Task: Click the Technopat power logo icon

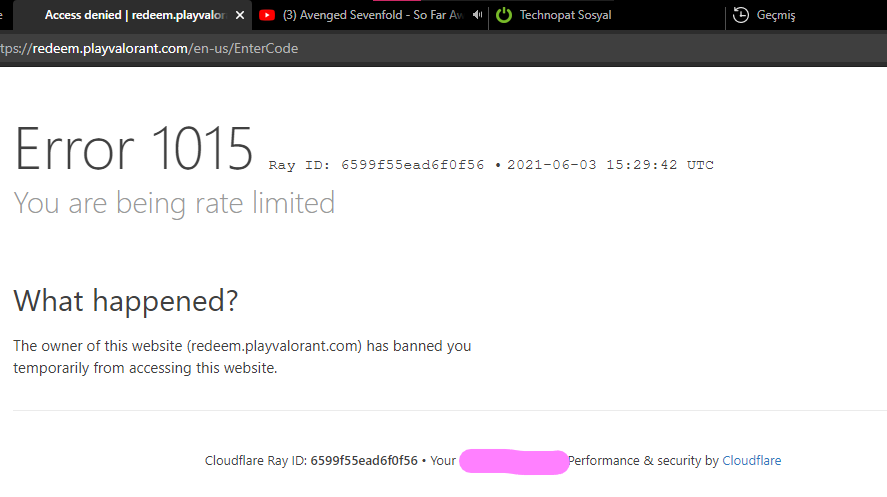Action: (x=504, y=15)
